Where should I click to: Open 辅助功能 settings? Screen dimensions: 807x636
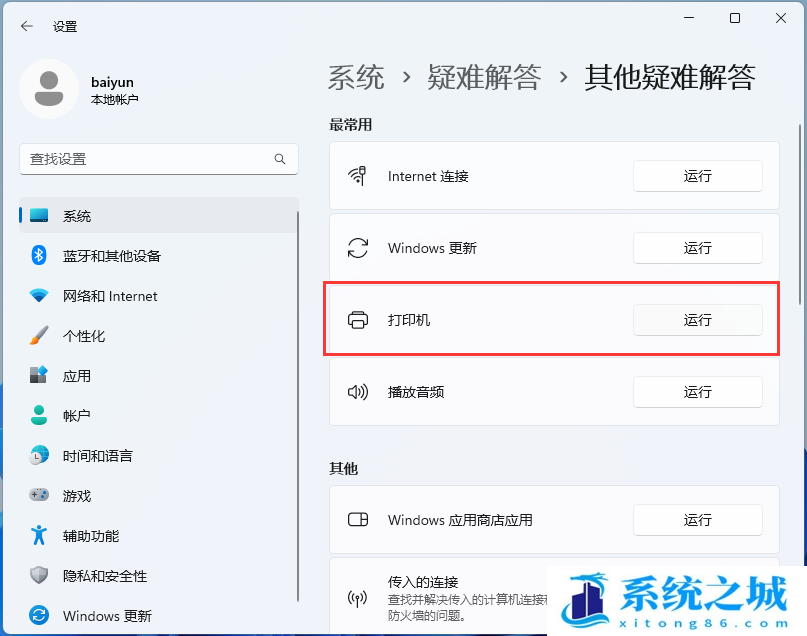[x=159, y=536]
